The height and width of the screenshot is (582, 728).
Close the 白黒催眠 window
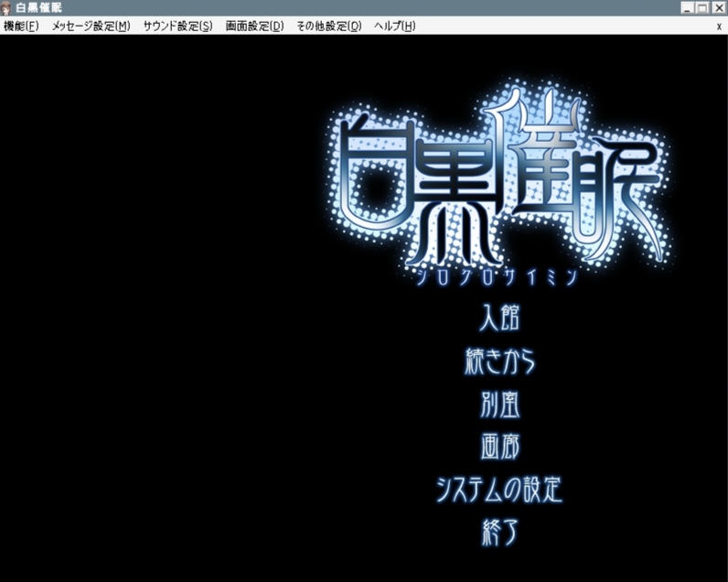pyautogui.click(x=719, y=7)
